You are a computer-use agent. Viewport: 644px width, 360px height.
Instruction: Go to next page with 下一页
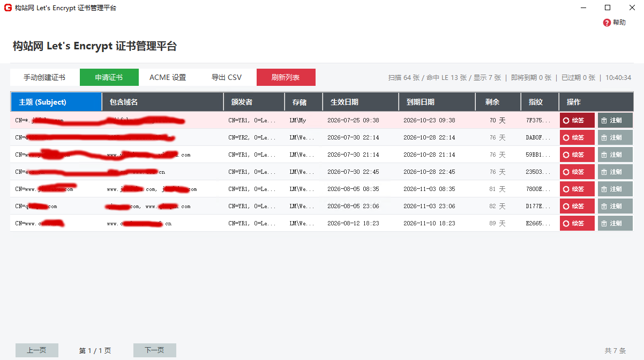pyautogui.click(x=155, y=350)
